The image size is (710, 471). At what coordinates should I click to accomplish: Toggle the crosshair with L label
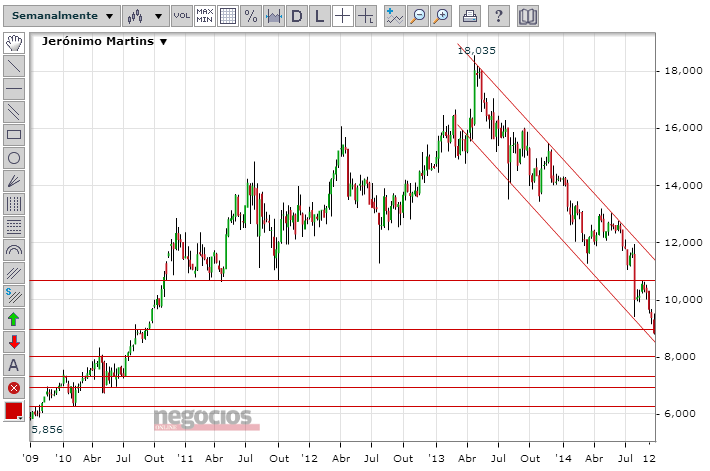366,16
